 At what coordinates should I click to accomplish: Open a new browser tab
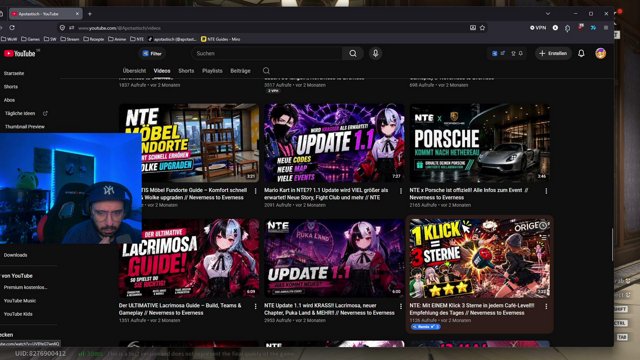click(90, 14)
